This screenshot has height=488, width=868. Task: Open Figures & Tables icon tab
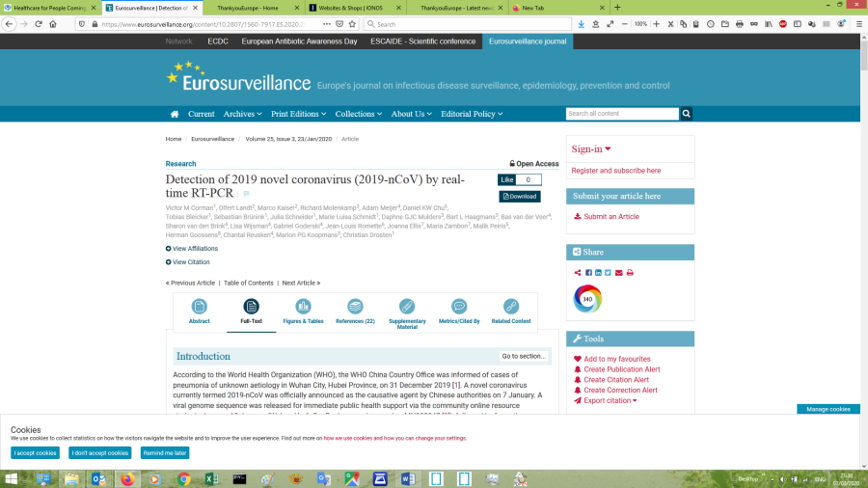(x=303, y=308)
